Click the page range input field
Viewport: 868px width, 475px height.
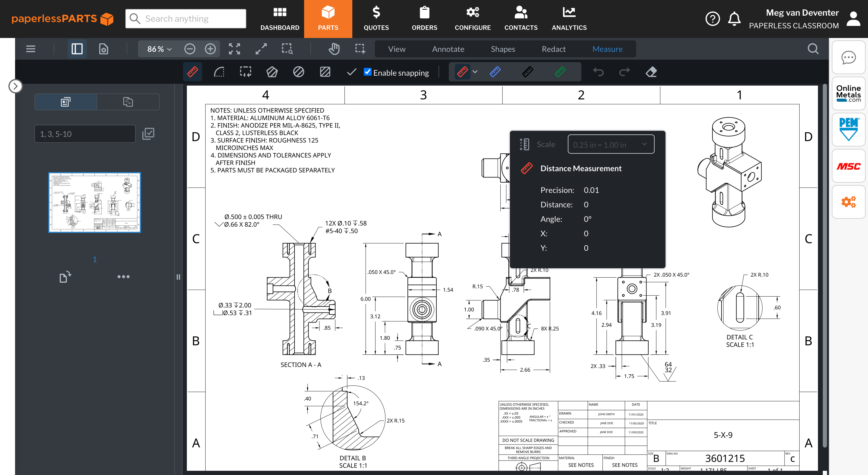pyautogui.click(x=85, y=134)
